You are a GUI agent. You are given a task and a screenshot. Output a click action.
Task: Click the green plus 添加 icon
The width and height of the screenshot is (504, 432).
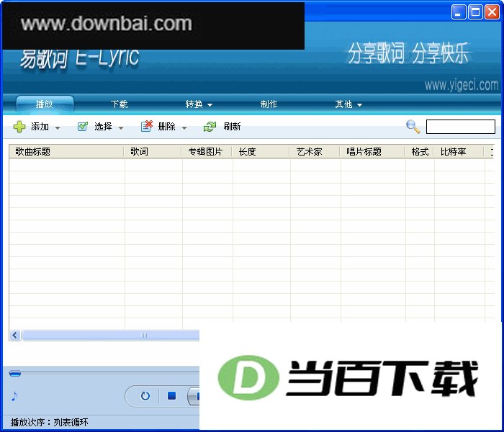click(x=19, y=127)
